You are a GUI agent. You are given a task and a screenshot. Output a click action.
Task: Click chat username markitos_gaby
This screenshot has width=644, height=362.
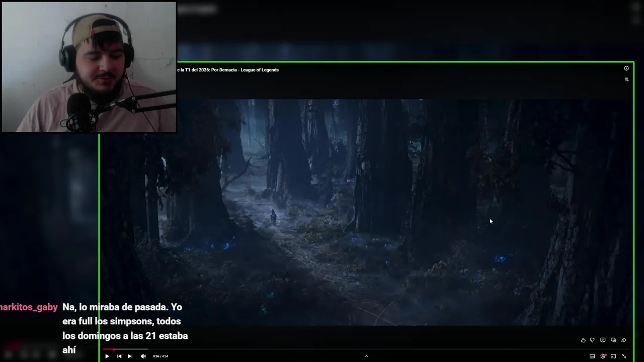point(29,307)
